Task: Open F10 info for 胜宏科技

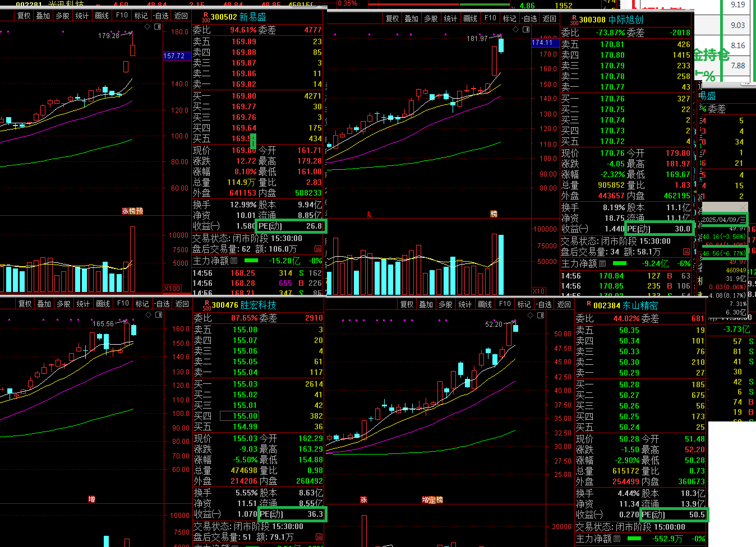Action: pos(123,304)
